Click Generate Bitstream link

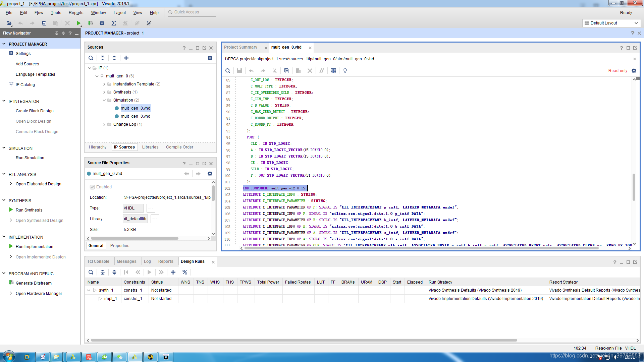(34, 283)
